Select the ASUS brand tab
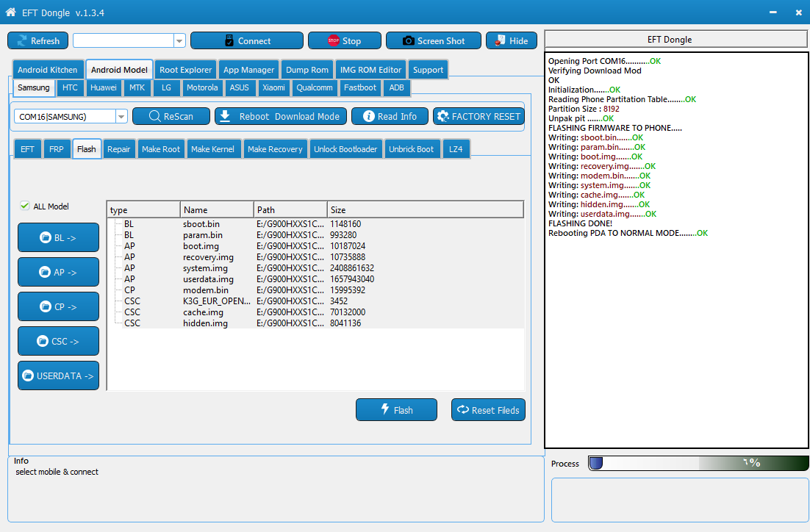 [x=239, y=87]
